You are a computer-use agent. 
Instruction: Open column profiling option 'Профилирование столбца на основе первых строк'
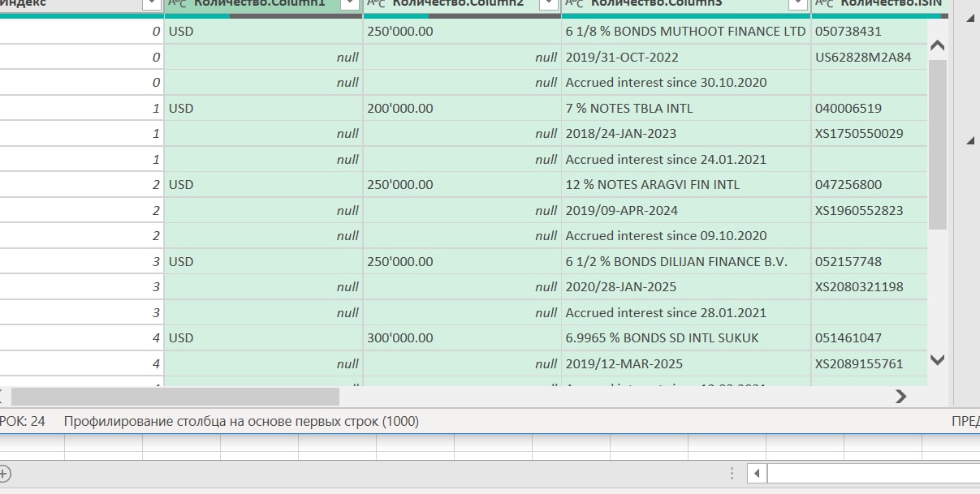point(241,422)
